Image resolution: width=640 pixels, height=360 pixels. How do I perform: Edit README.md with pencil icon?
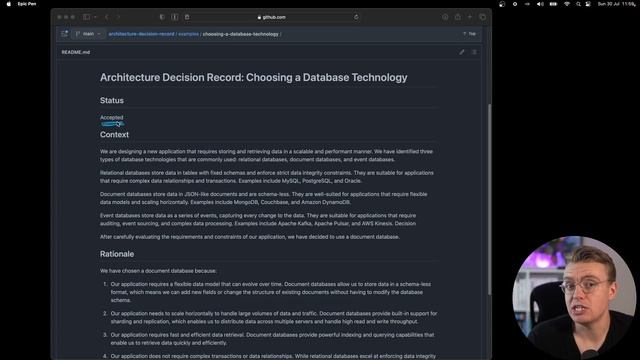[x=462, y=52]
